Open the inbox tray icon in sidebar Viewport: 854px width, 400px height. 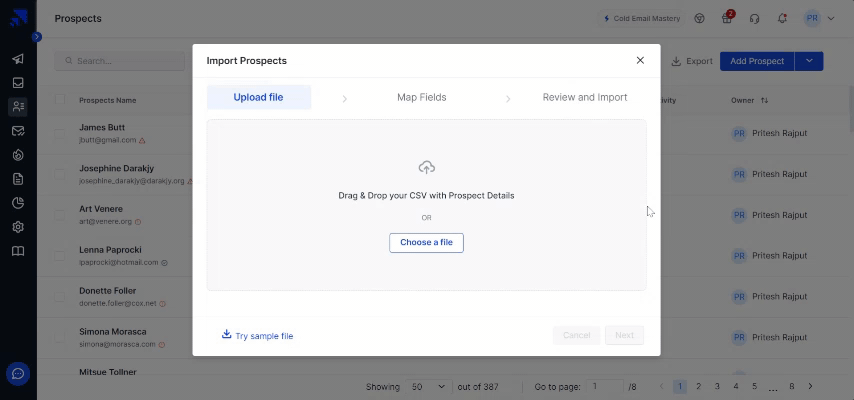pos(18,83)
